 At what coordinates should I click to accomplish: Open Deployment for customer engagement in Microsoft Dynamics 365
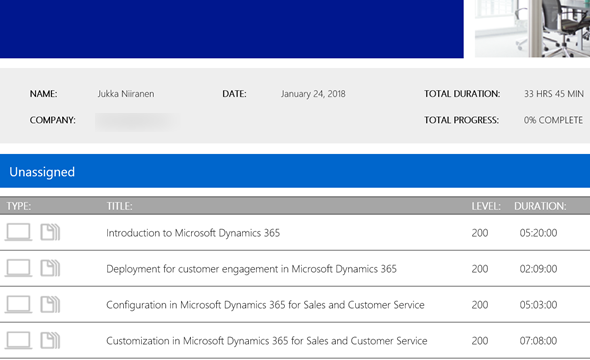[x=251, y=269]
